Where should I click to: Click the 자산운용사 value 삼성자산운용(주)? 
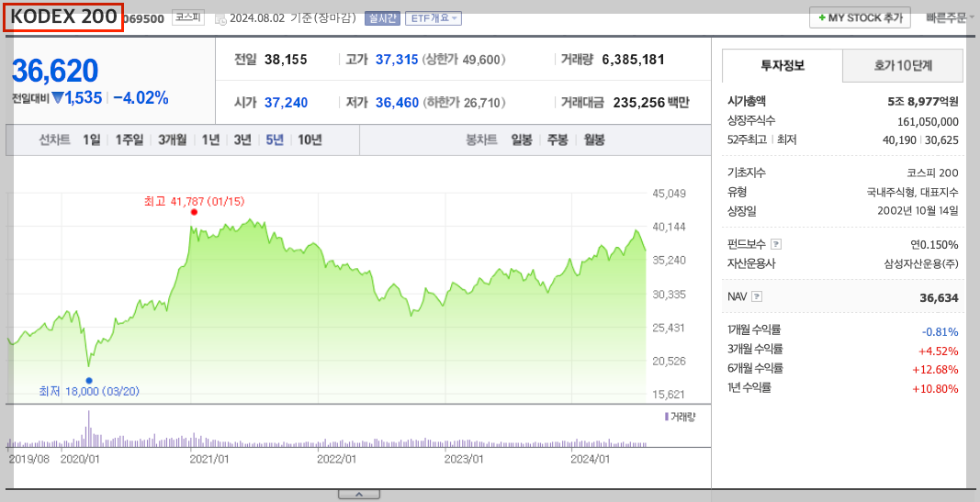coord(920,264)
